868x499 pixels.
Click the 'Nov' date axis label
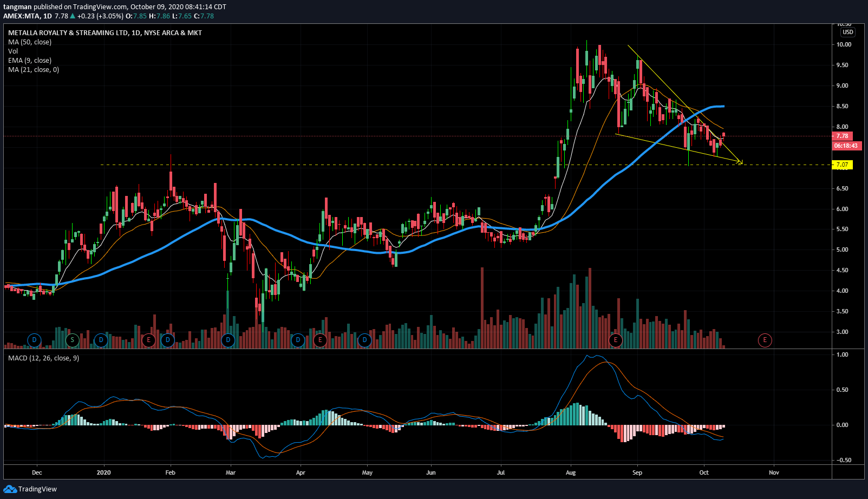[774, 472]
